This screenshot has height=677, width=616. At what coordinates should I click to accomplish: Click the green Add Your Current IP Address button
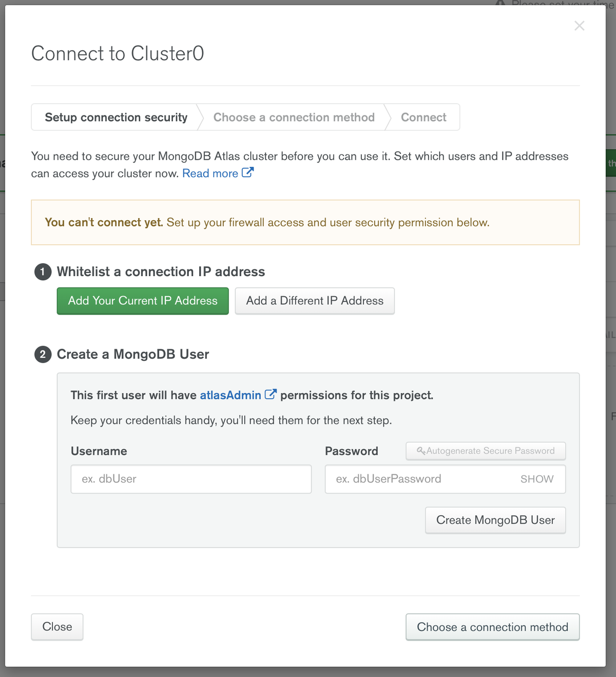pyautogui.click(x=142, y=301)
